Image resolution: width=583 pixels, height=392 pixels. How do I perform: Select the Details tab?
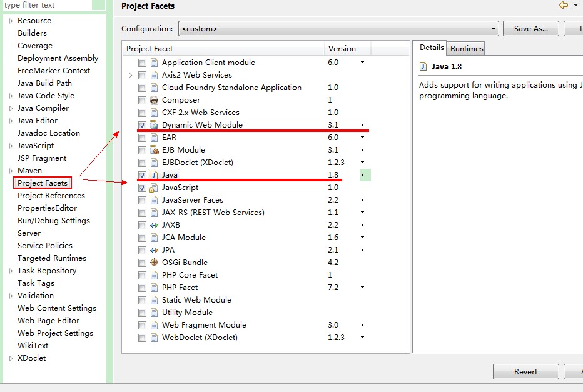click(x=431, y=48)
